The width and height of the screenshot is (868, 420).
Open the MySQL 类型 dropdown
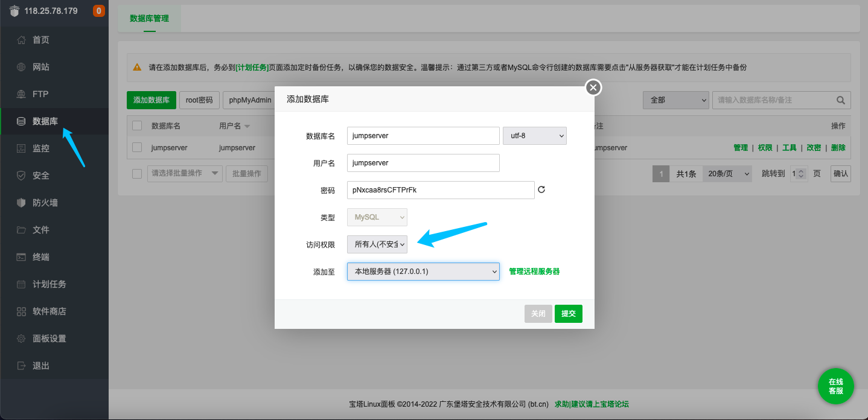(377, 217)
